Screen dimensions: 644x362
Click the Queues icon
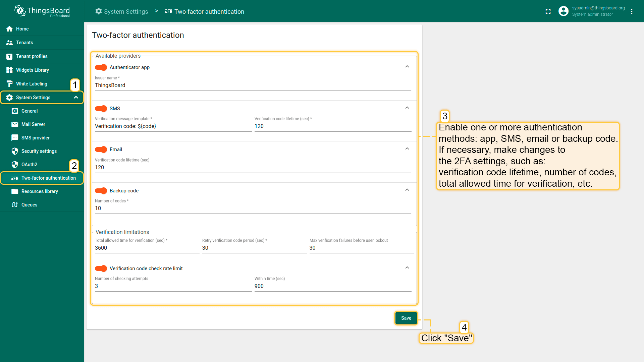click(x=15, y=205)
